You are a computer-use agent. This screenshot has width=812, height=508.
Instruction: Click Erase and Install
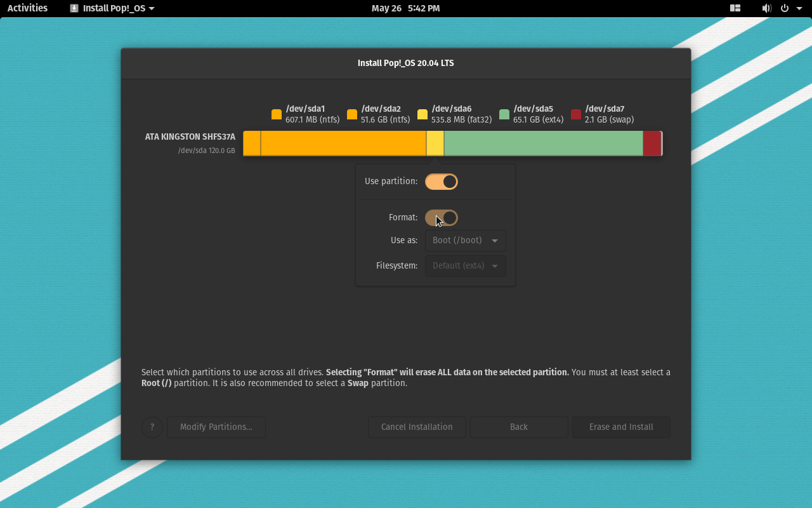621,427
